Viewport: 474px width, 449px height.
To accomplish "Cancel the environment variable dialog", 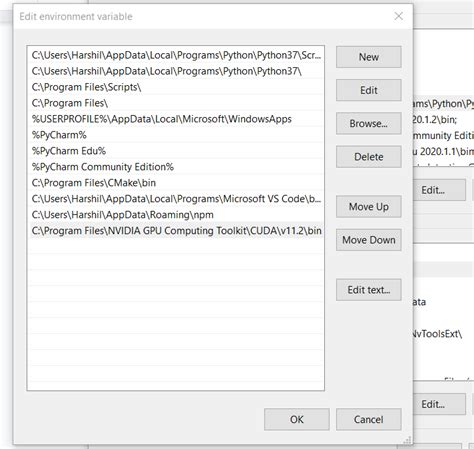I will (x=368, y=419).
